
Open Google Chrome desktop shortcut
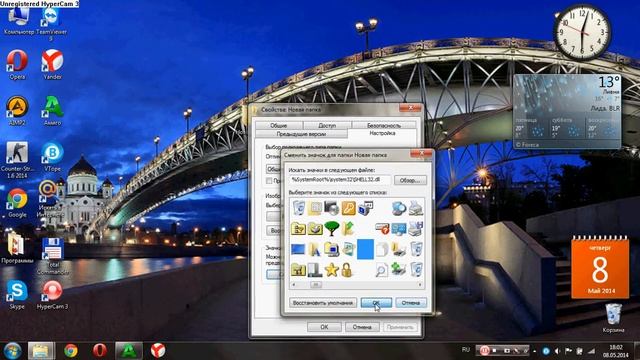point(17,202)
